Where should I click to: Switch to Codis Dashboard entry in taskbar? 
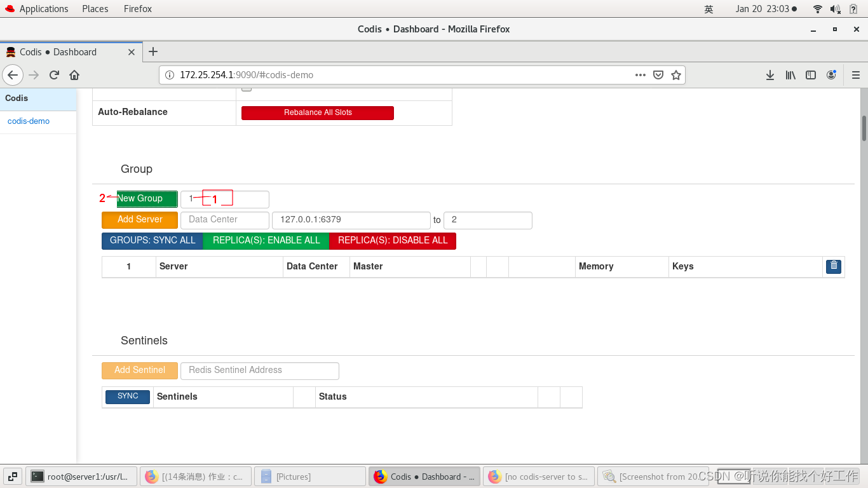click(x=424, y=477)
